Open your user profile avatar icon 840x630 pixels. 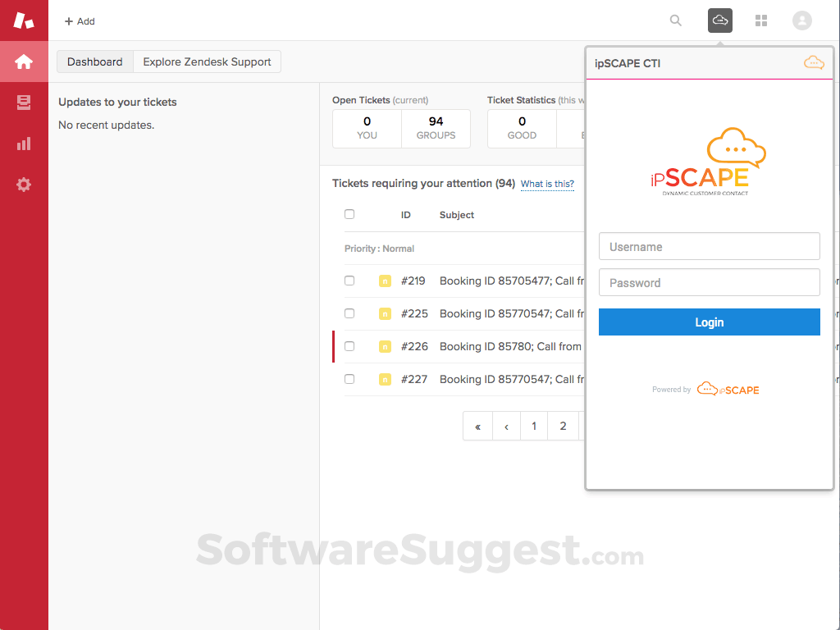pyautogui.click(x=801, y=20)
